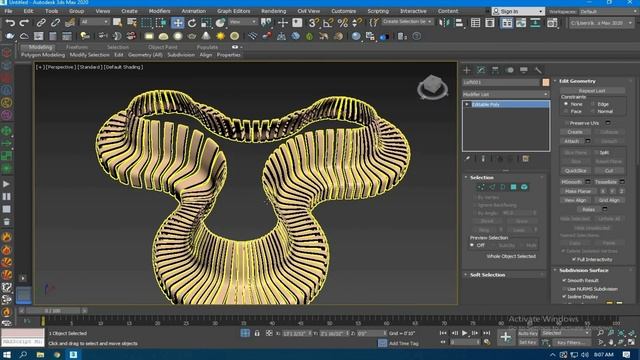Select Element sub-object level icon
The image size is (640, 360).
tap(524, 187)
